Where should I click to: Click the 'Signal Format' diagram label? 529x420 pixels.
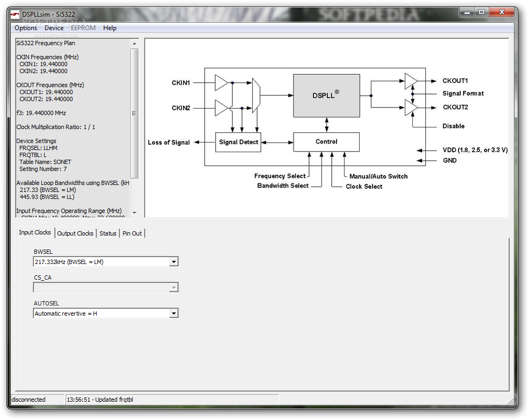(463, 94)
